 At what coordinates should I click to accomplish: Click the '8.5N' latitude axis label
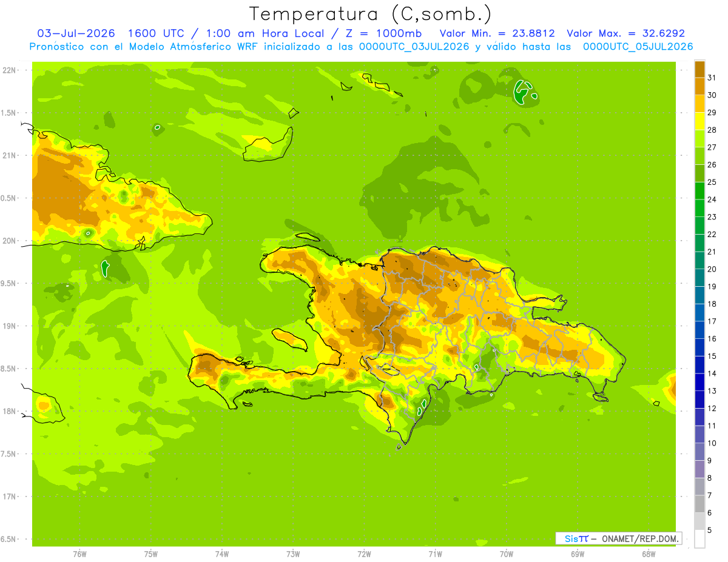(8, 369)
